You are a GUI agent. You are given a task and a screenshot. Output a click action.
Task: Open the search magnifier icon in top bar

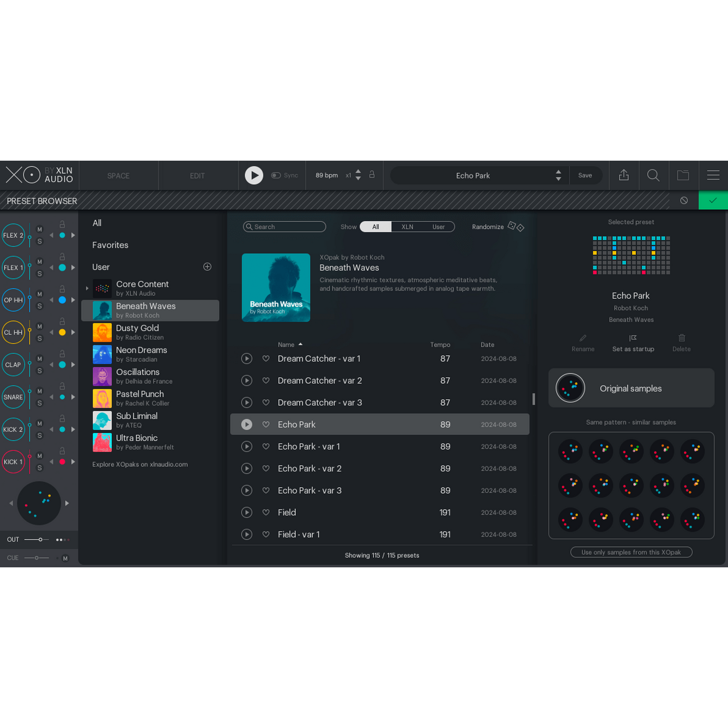(653, 175)
